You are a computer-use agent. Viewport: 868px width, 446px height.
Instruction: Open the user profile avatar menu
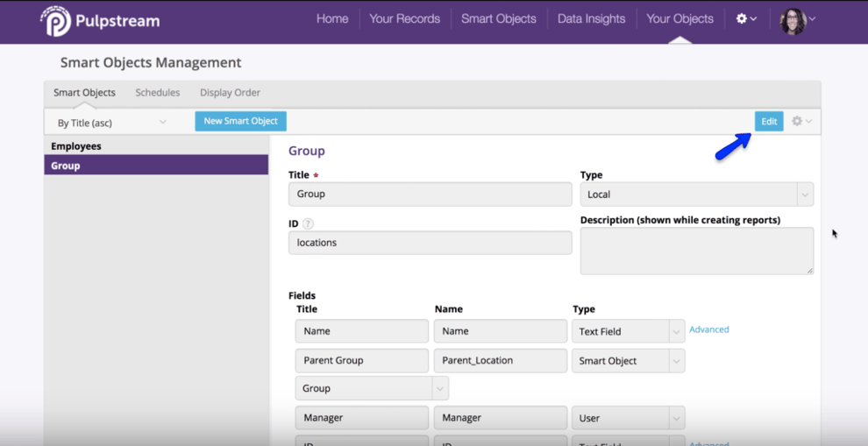pyautogui.click(x=797, y=20)
